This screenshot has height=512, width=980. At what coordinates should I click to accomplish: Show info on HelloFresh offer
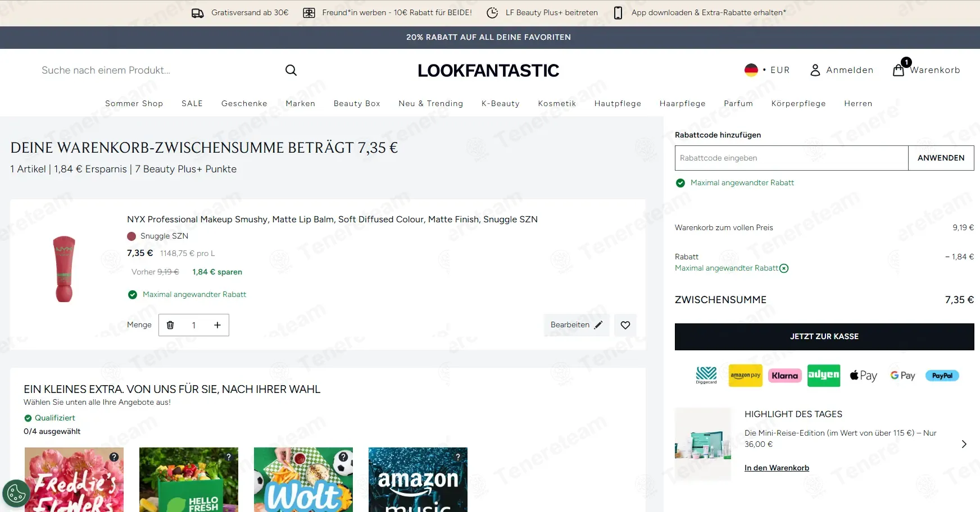pyautogui.click(x=229, y=457)
